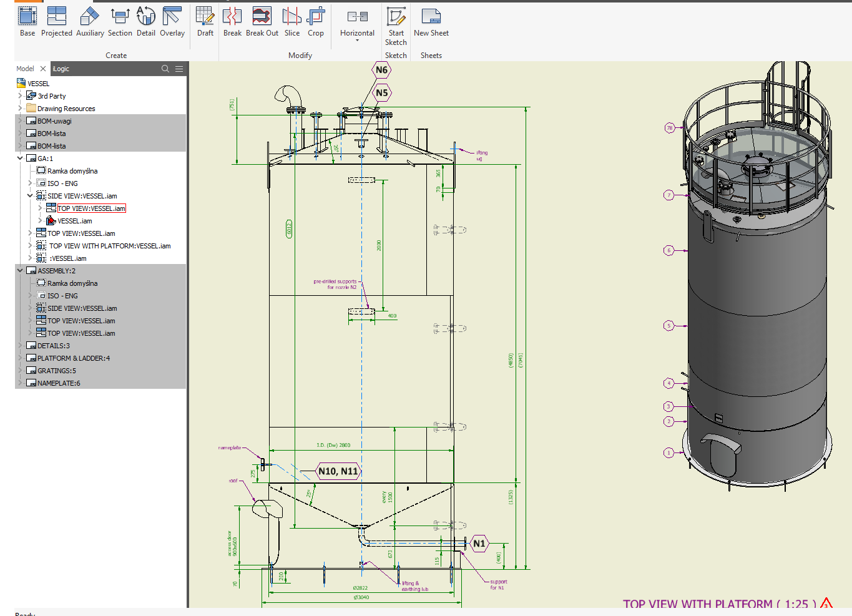Click the 'I.D. (Dw) 2800' dimension
Viewport: 852px width, 616px height.
pos(333,445)
